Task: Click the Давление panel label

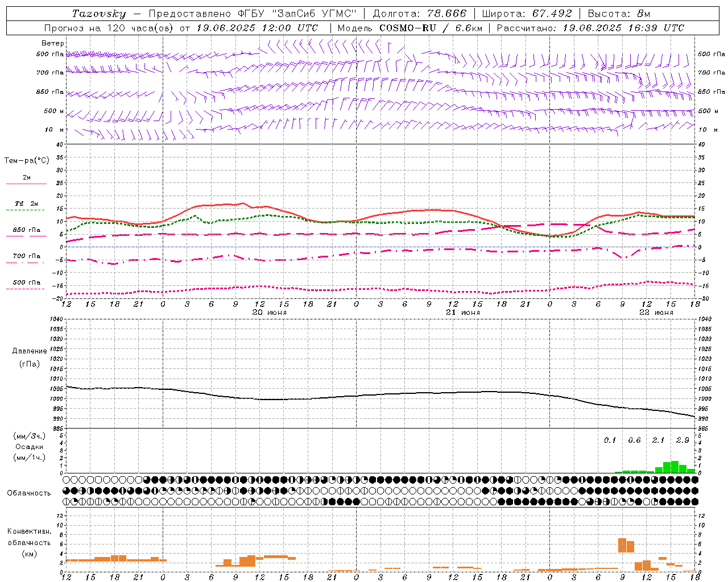Action: (x=30, y=351)
